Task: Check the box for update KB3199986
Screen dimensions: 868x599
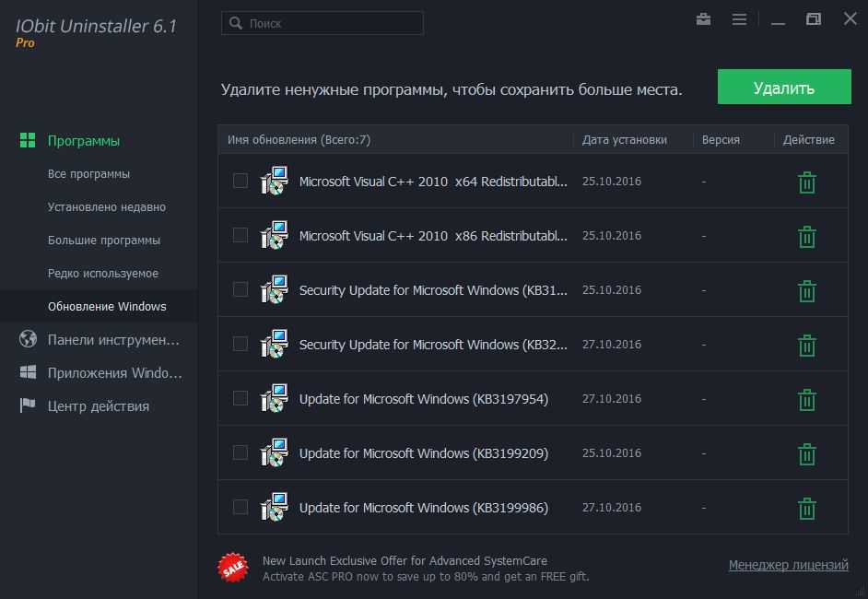Action: 240,506
